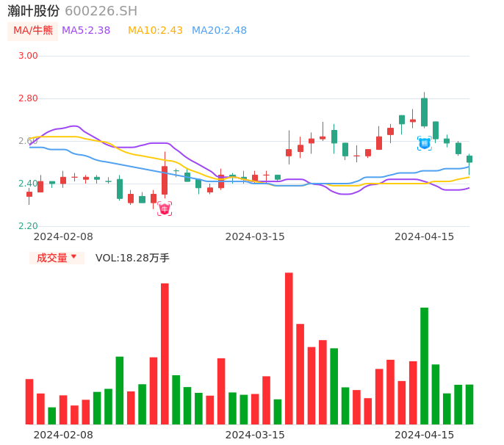Click the rightmost green volume bar
Viewport: 504px width, 445px height.
[x=469, y=404]
